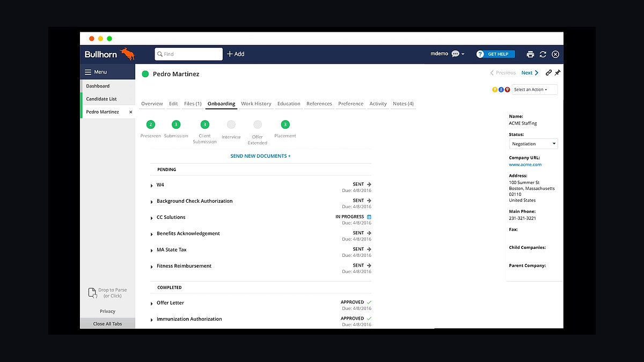Expand Background Check Authorization row
644x362 pixels.
tap(152, 202)
